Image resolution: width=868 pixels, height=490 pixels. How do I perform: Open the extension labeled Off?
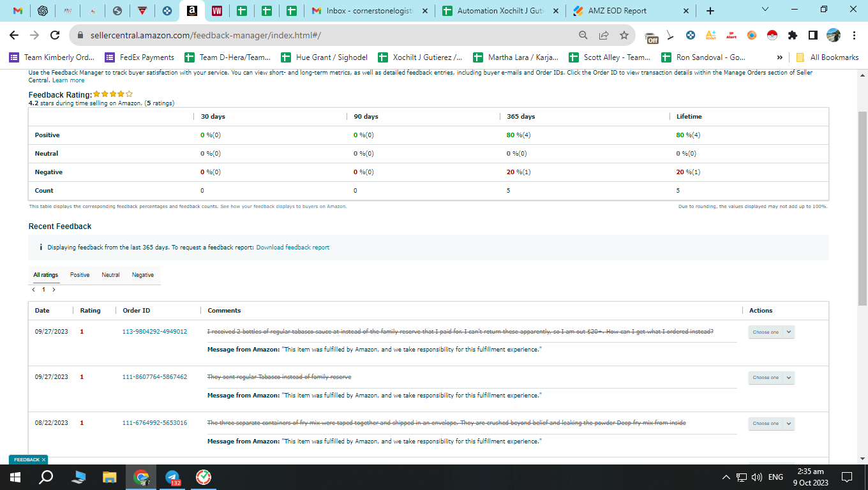tap(651, 37)
